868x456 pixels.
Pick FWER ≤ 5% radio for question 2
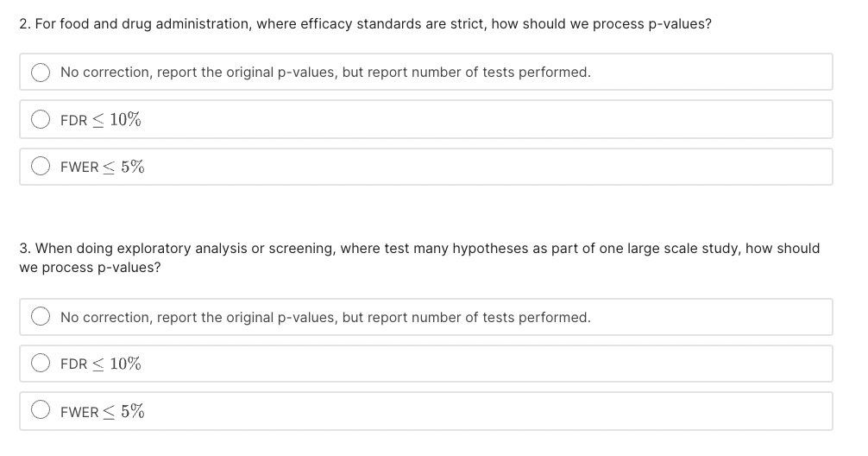41,166
